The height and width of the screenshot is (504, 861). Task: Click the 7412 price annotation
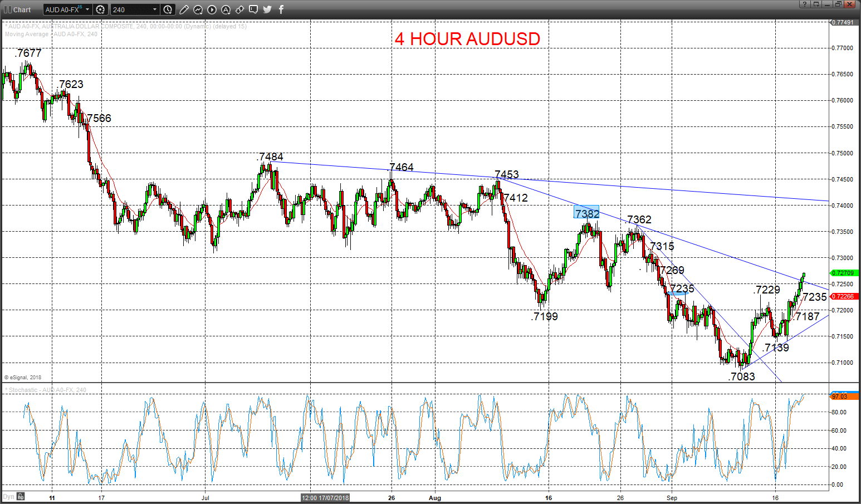point(516,198)
